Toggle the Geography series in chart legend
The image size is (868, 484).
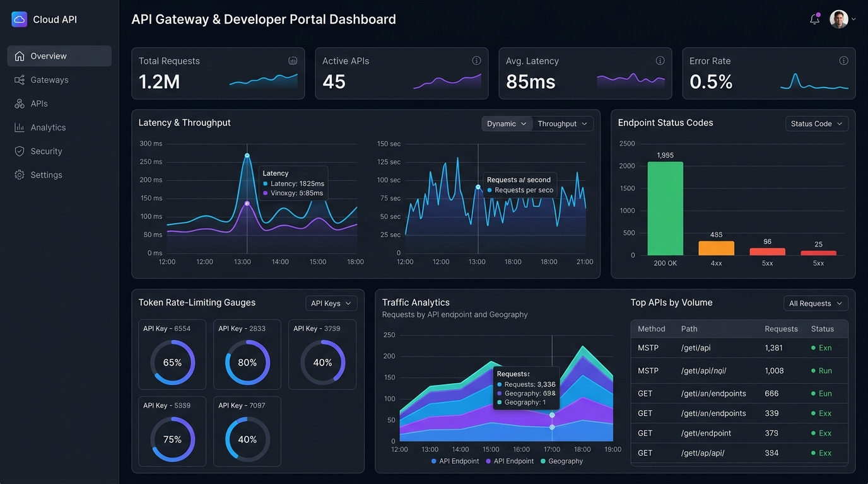(561, 461)
